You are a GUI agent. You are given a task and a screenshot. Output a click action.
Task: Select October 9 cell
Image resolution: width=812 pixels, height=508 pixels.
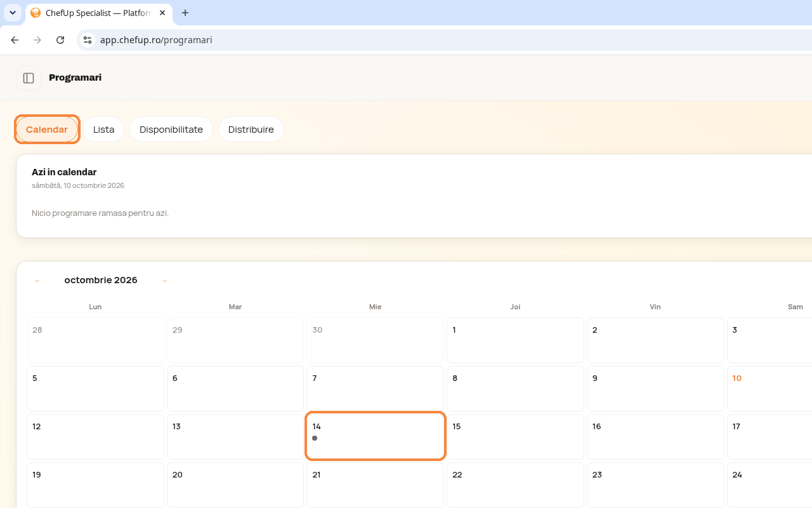coord(655,388)
